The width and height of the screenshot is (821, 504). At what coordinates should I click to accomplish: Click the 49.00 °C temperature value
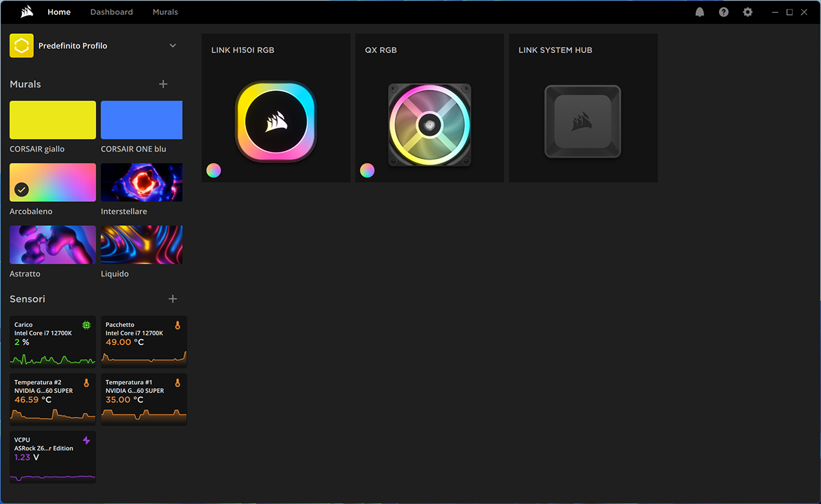(124, 342)
